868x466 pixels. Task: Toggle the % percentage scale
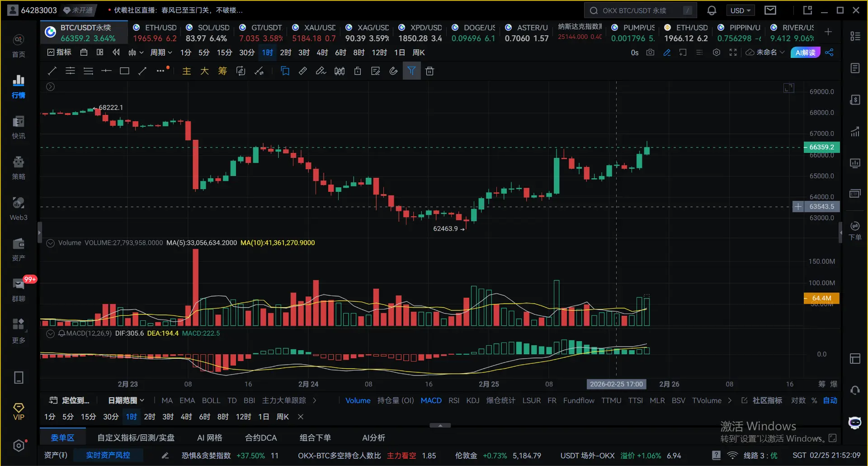pyautogui.click(x=814, y=400)
